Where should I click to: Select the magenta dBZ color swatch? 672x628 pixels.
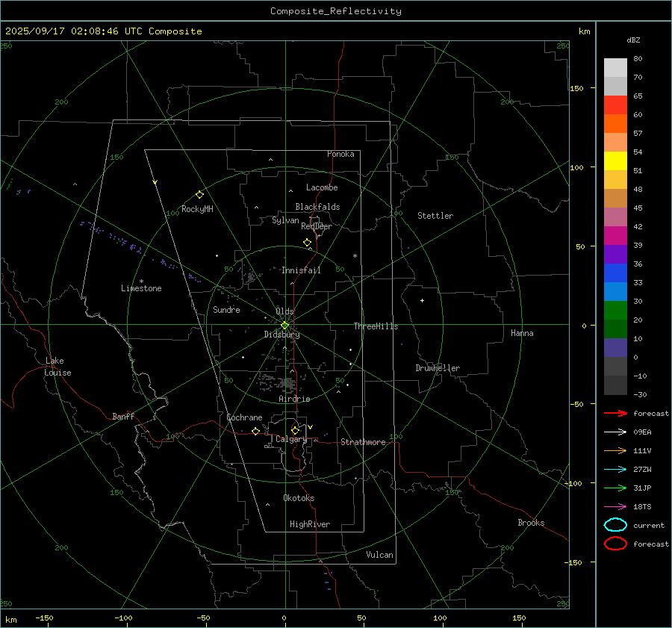pyautogui.click(x=615, y=236)
